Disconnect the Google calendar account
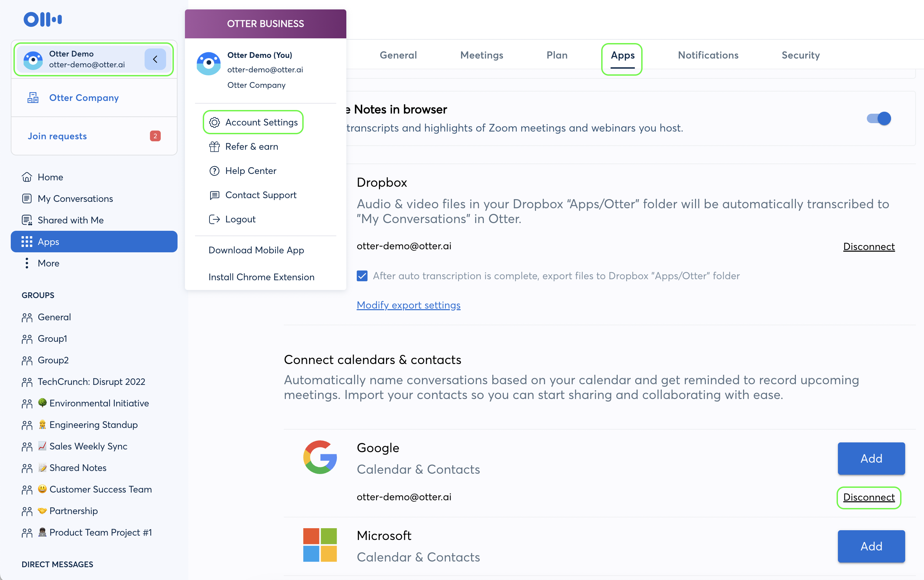Viewport: 924px width, 580px height. (869, 497)
